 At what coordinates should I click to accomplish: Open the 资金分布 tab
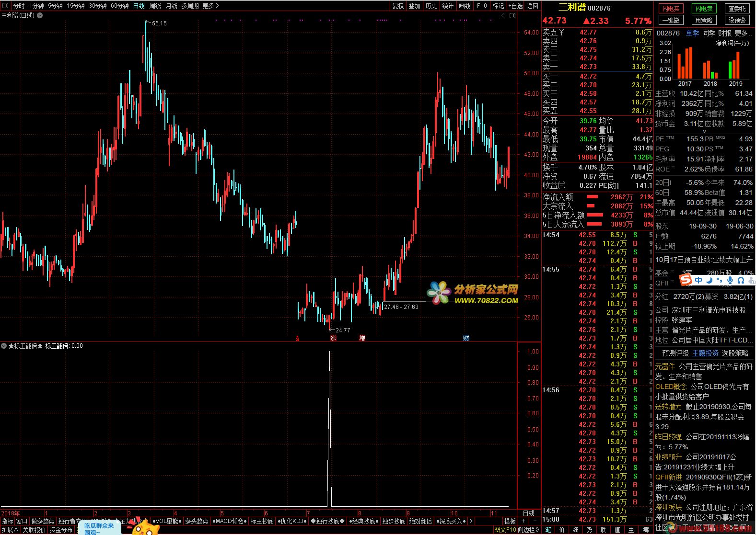point(61,530)
